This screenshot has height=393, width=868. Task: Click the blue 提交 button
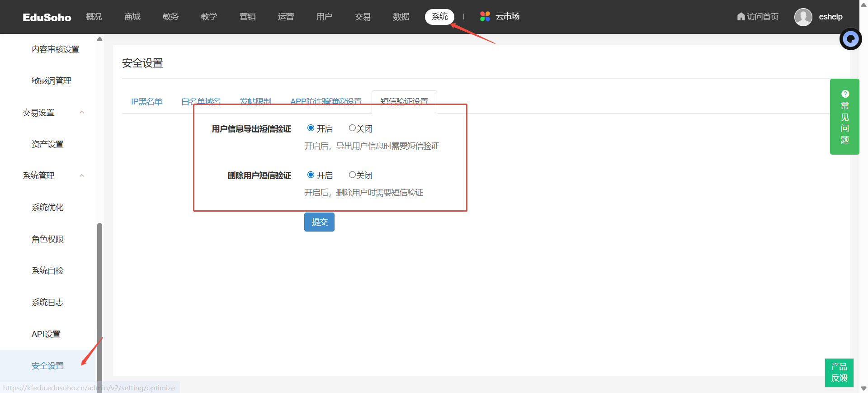pos(319,222)
